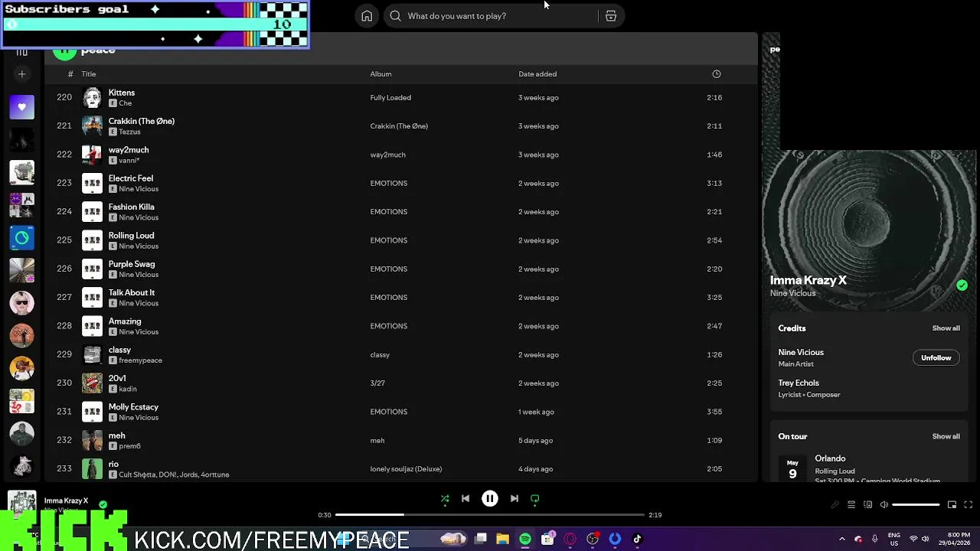Toggle shuffle playback

(445, 499)
